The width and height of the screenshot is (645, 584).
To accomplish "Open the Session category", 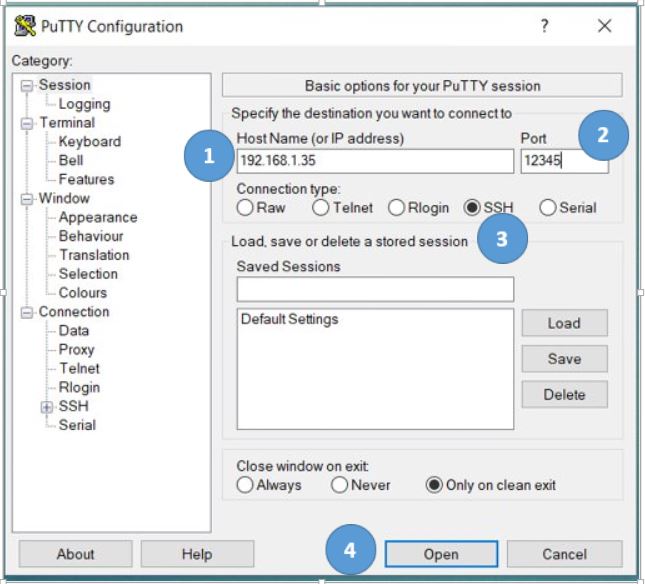I will tap(65, 85).
